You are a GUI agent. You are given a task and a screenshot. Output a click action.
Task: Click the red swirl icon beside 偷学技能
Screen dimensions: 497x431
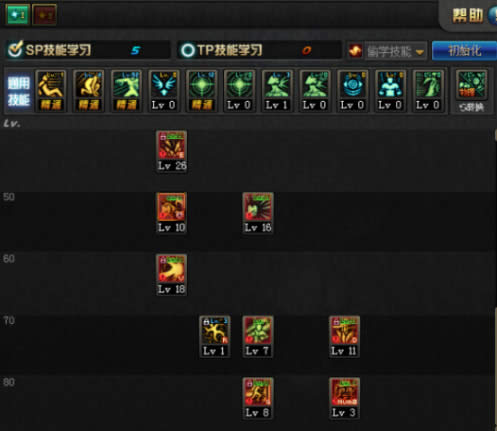click(355, 51)
